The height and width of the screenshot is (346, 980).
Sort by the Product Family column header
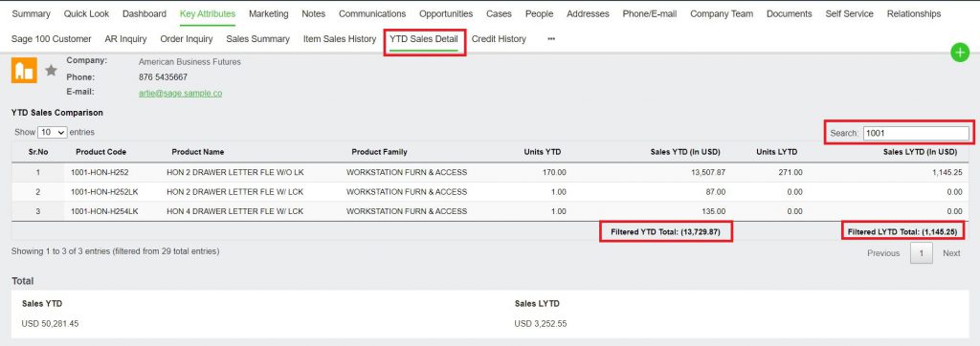tap(379, 152)
